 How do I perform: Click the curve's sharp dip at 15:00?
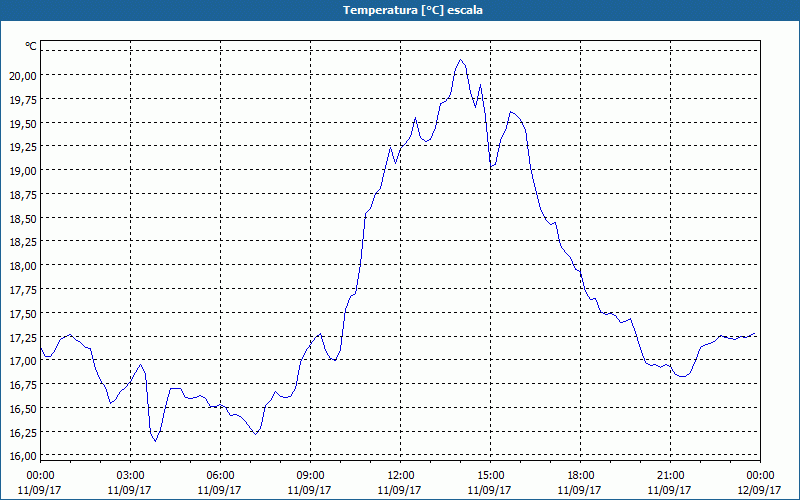coord(491,166)
